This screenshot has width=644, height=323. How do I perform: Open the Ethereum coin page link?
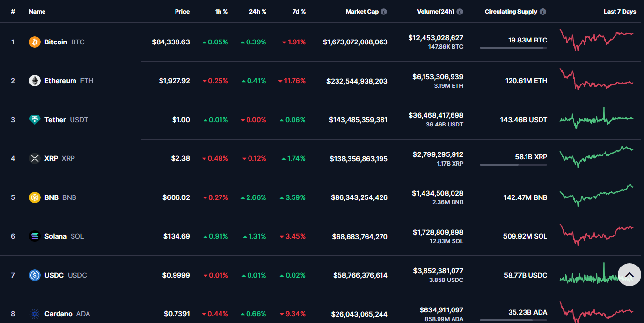69,81
